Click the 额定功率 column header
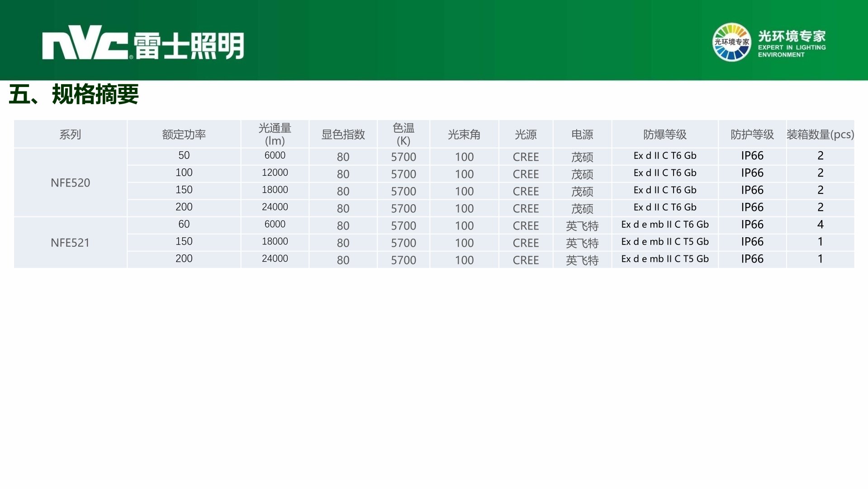868x489 pixels. pos(184,134)
